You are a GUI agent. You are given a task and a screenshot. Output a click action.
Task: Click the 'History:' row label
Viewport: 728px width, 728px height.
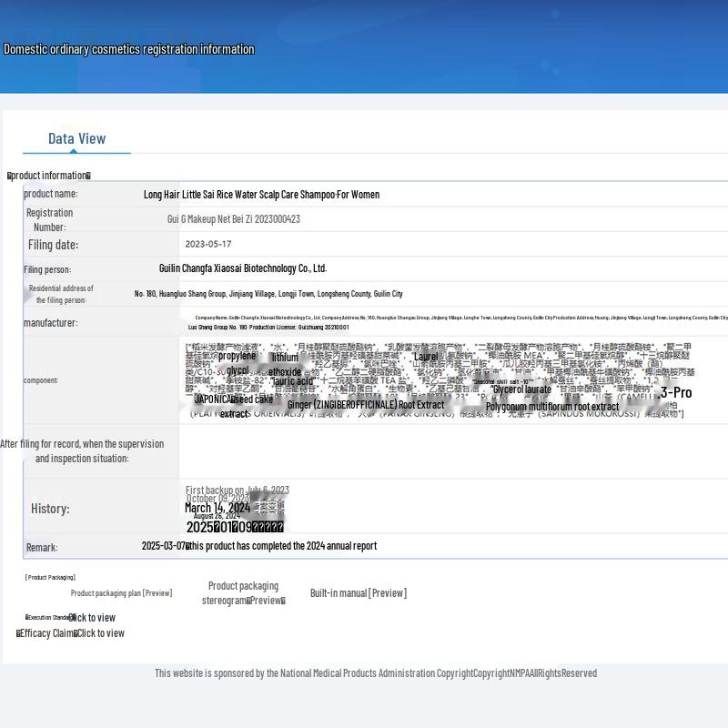point(50,509)
